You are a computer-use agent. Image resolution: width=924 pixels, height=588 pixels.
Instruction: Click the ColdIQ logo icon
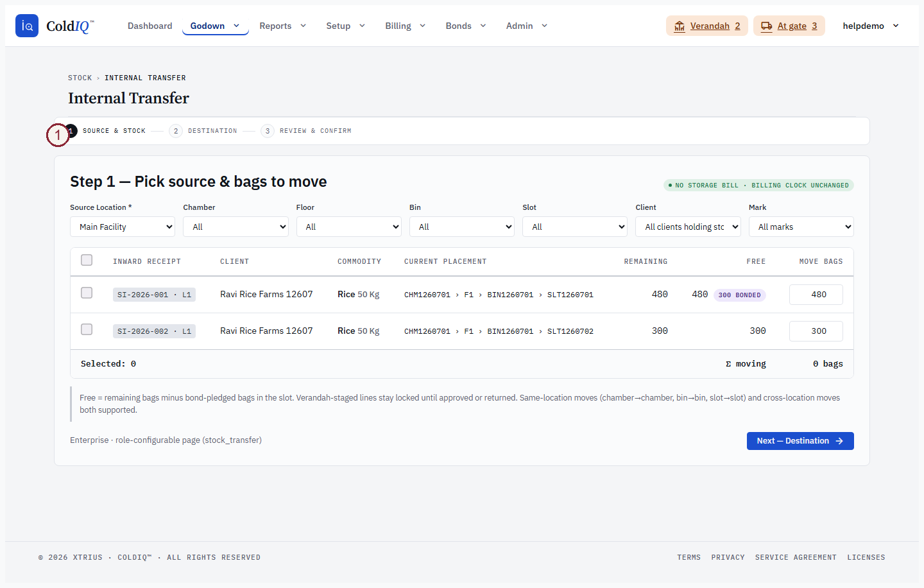click(x=27, y=26)
